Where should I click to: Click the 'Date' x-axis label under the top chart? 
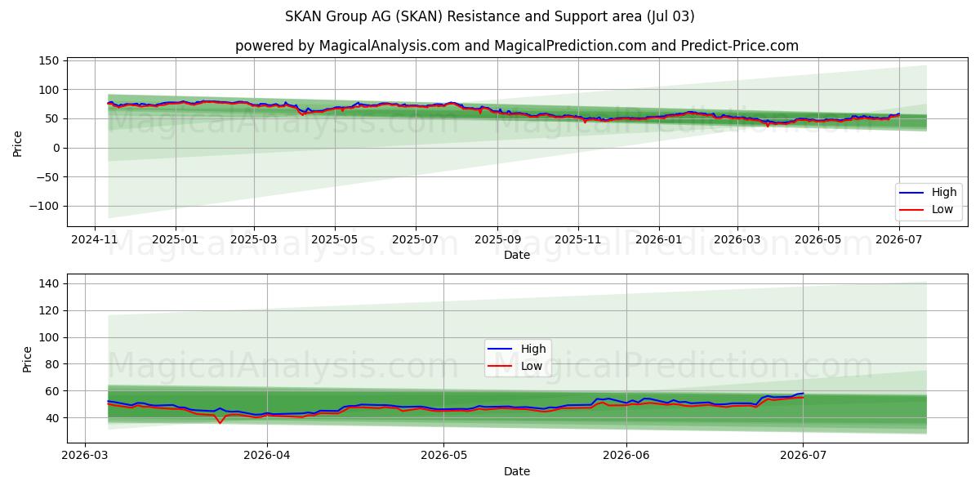pyautogui.click(x=517, y=255)
